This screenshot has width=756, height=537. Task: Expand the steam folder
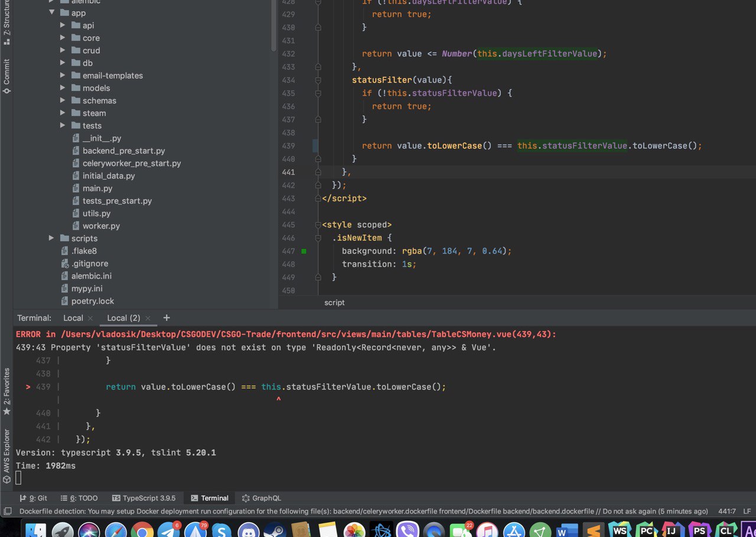pos(63,113)
